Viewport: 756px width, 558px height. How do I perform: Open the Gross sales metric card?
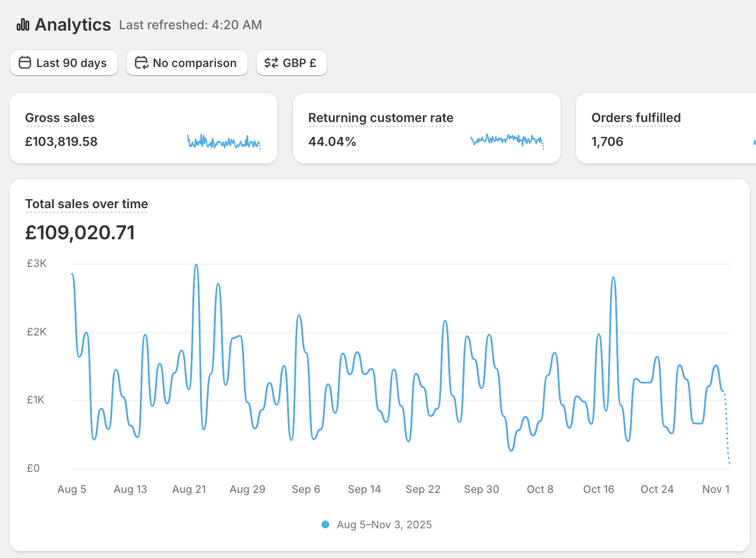[144, 128]
